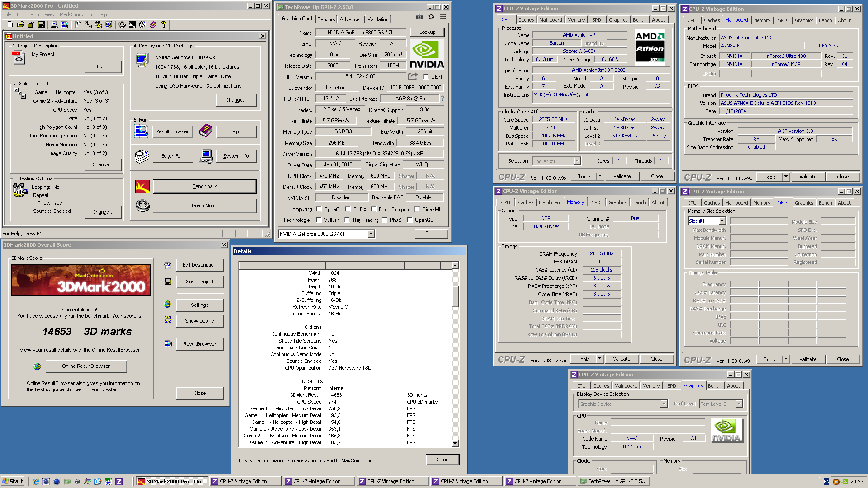
Task: Expand Tools arrow in CPU-Z SPD window
Action: pos(786,359)
